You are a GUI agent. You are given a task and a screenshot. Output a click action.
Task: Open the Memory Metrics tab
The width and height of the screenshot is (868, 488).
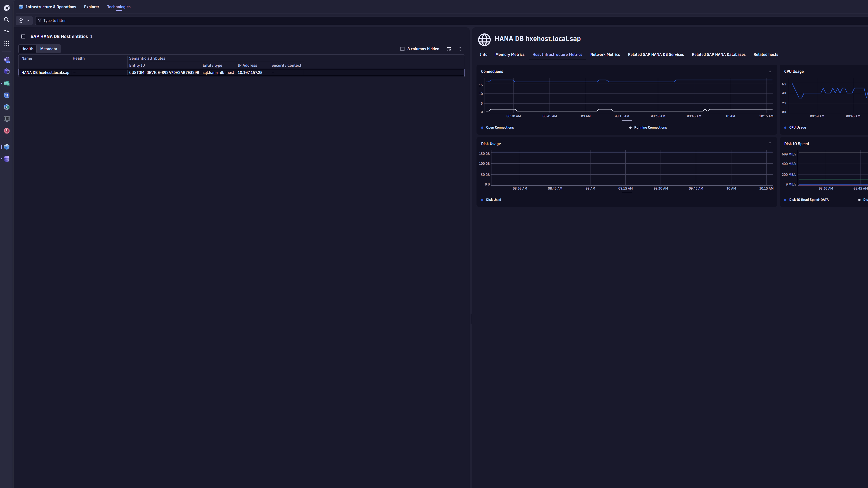[x=510, y=54]
